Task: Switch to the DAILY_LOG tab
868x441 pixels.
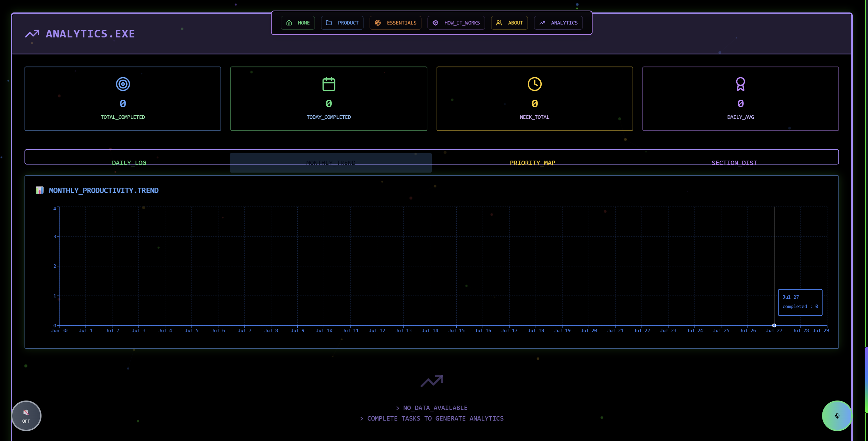Action: pyautogui.click(x=129, y=163)
